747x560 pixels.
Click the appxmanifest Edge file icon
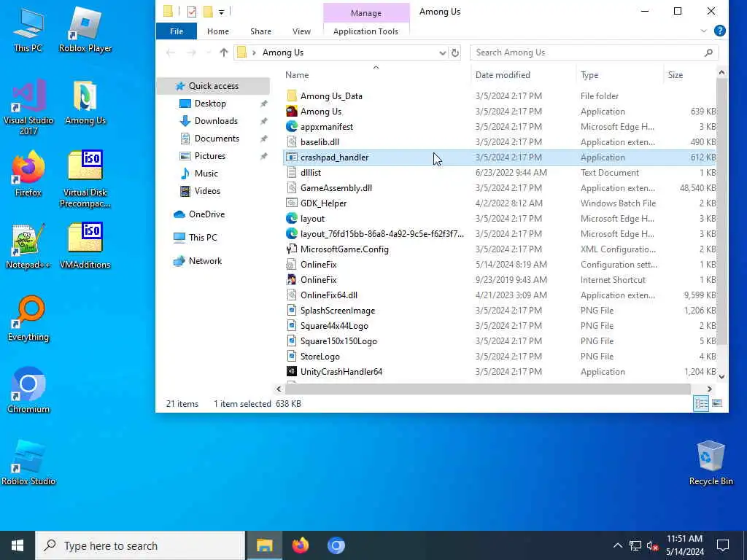click(x=292, y=127)
